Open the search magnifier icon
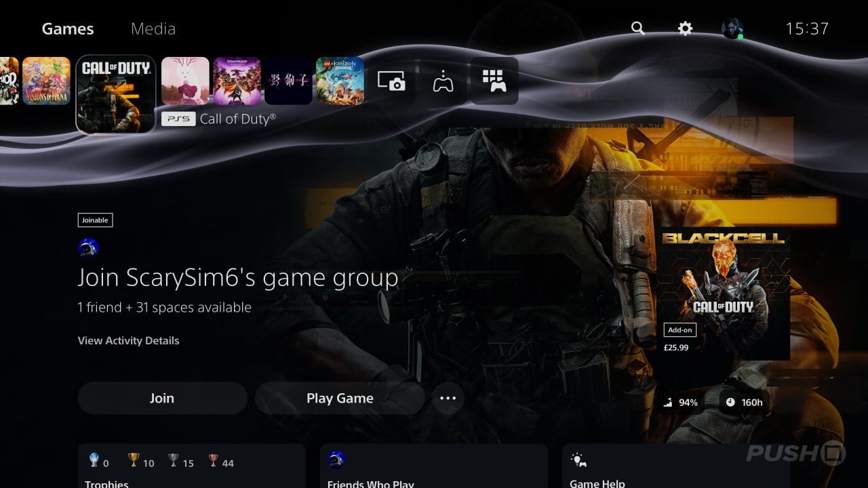The height and width of the screenshot is (488, 868). pos(637,28)
